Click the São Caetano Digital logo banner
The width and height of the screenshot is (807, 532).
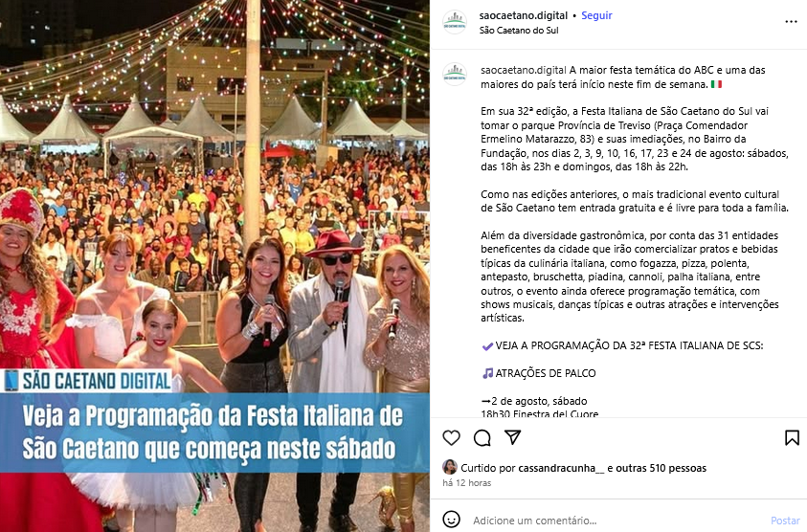click(86, 381)
